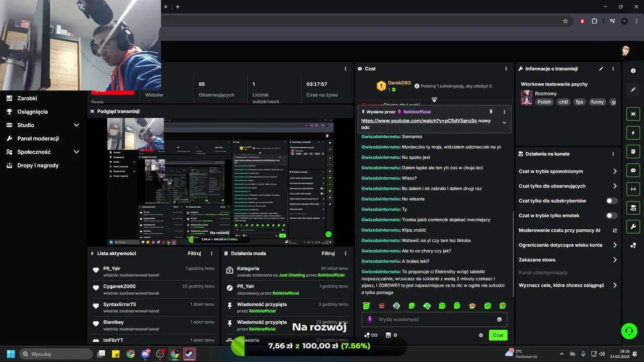Toggle the stream preview panel icon in the right sidebar

tap(633, 114)
